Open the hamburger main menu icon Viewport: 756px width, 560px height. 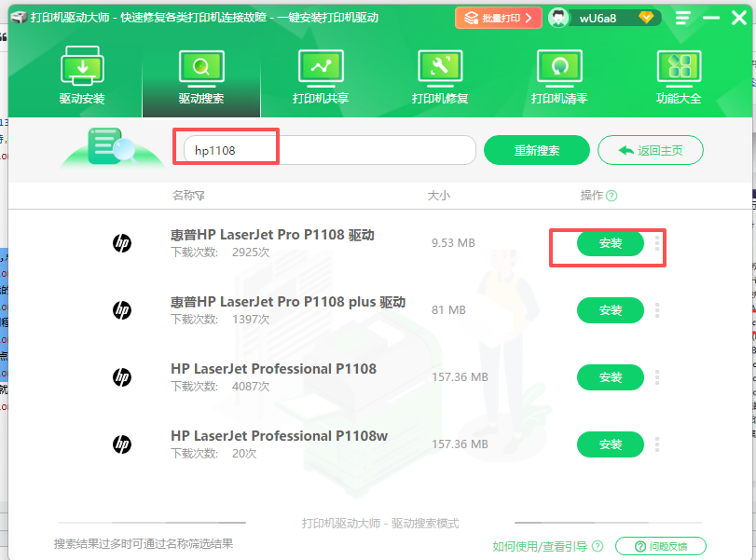pos(682,19)
